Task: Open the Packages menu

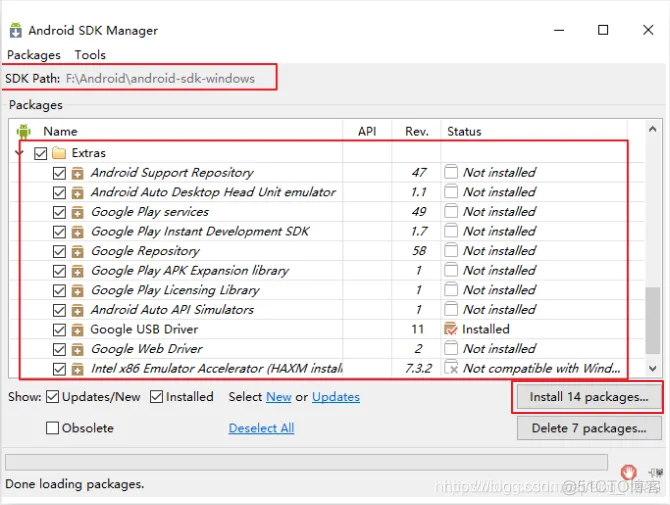Action: (x=34, y=55)
